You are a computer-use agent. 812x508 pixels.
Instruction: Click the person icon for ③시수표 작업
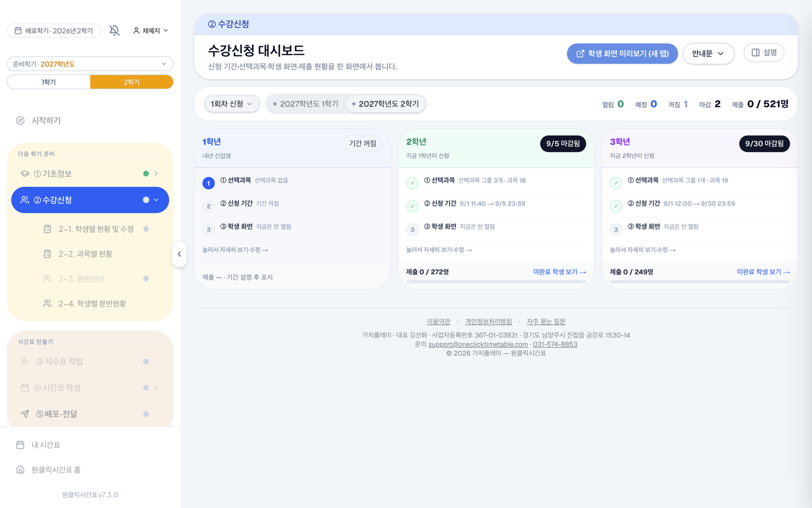pos(25,361)
